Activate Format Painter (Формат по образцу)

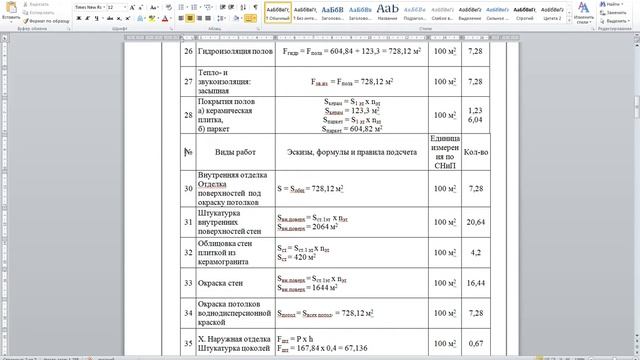(46, 20)
